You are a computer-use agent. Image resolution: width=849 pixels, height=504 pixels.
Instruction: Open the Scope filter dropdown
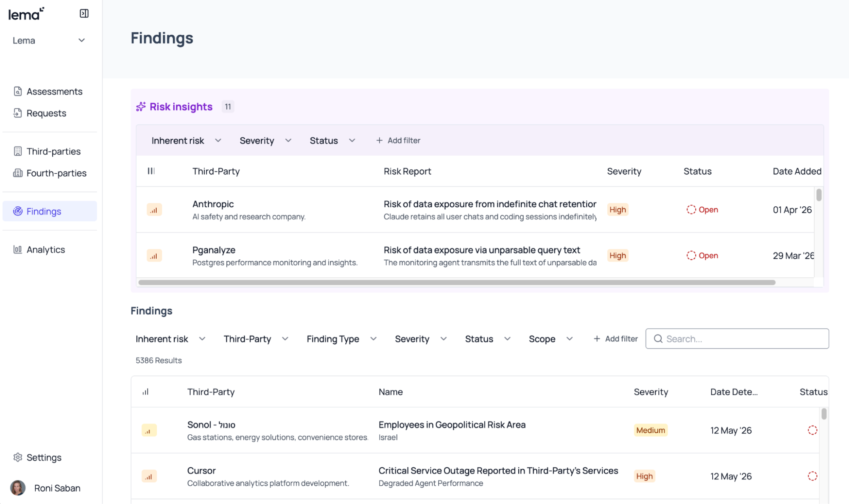(551, 339)
